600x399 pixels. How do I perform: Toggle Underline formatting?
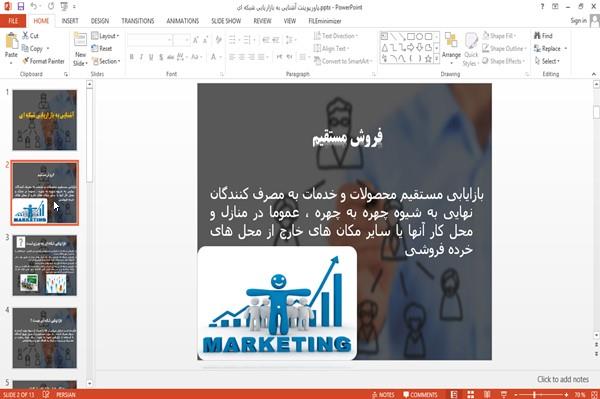point(151,57)
